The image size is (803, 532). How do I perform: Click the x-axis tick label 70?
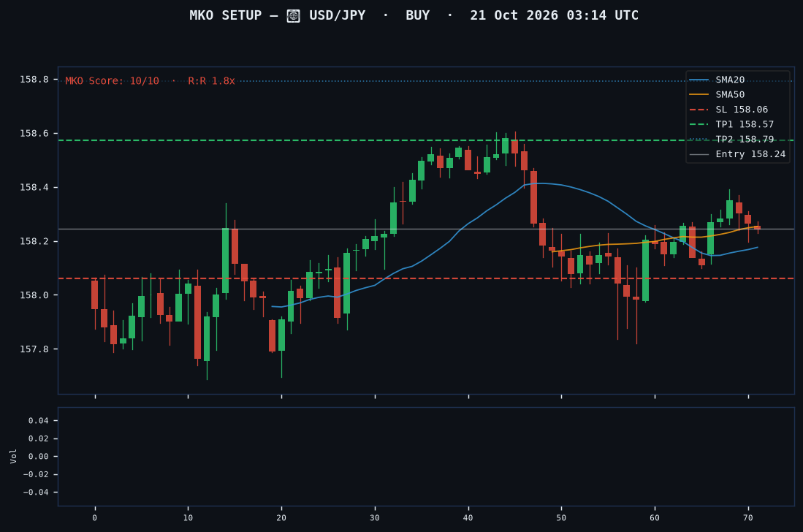(748, 517)
